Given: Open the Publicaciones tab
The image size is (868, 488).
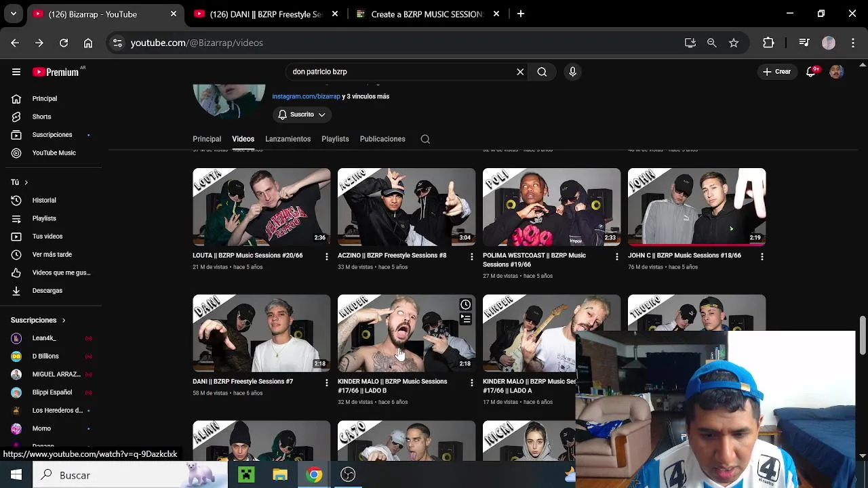Looking at the screenshot, I should tap(382, 139).
